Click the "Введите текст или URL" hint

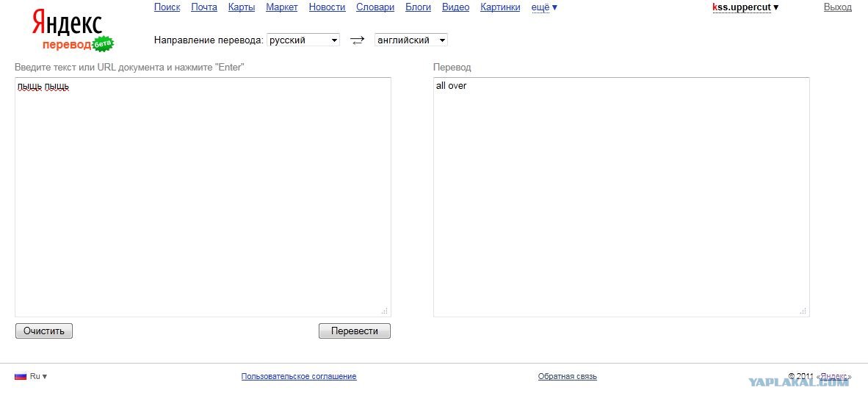click(129, 68)
